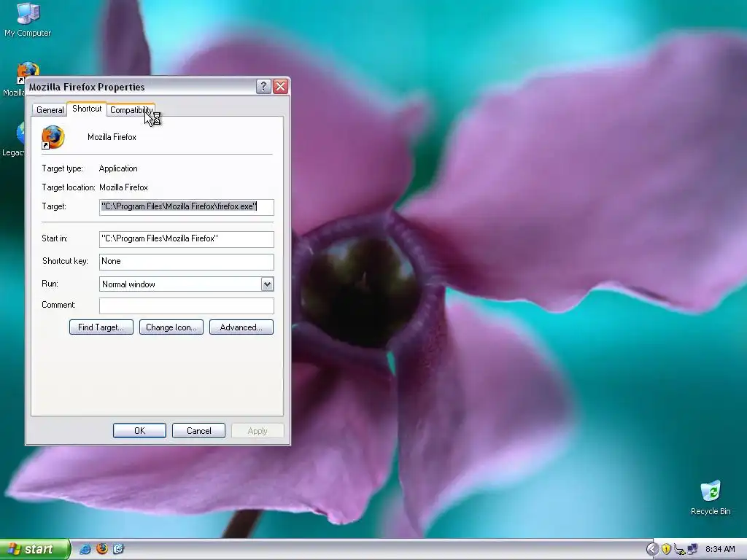Image resolution: width=747 pixels, height=560 pixels.
Task: Click third Quick Launch icon
Action: point(118,549)
